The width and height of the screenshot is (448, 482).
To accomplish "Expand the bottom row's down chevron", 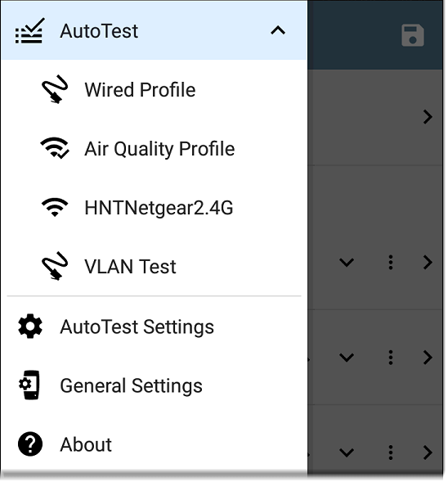I will point(347,453).
